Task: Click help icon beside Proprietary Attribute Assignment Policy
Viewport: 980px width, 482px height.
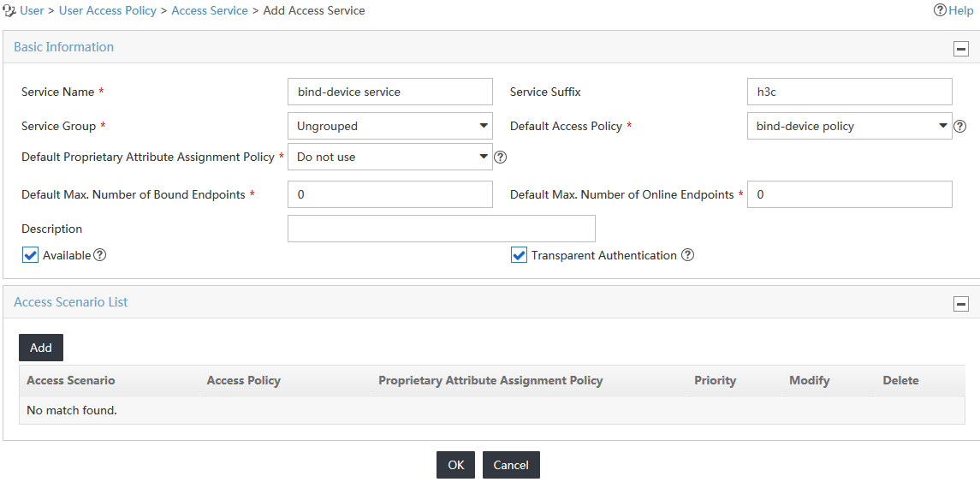Action: [500, 157]
